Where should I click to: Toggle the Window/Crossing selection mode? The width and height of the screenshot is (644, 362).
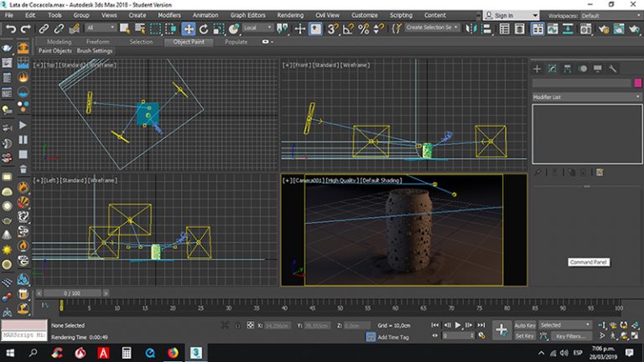click(x=171, y=28)
